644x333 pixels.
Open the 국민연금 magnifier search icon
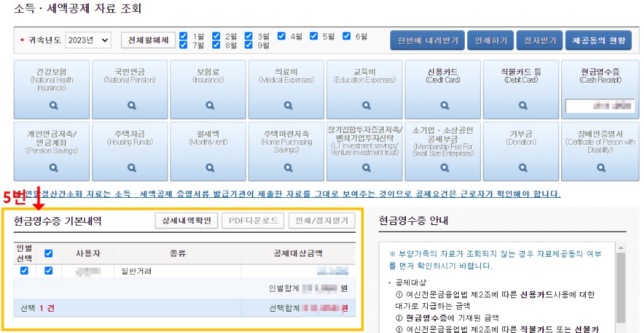(131, 106)
